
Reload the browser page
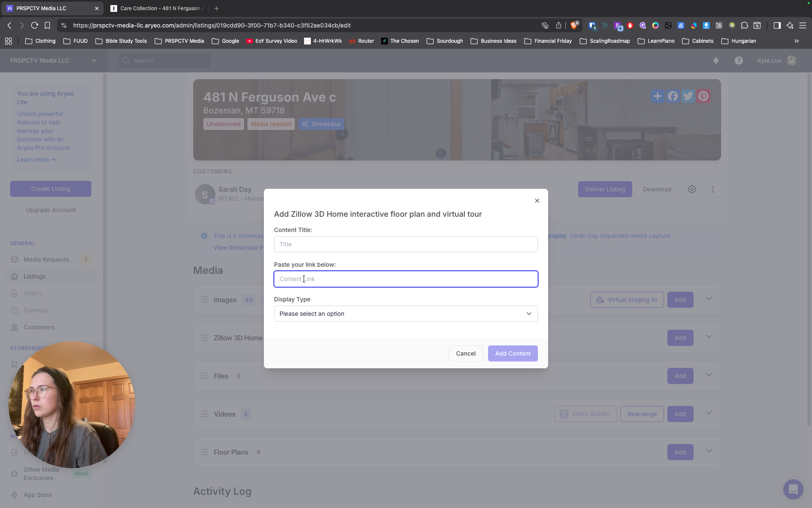pyautogui.click(x=35, y=25)
